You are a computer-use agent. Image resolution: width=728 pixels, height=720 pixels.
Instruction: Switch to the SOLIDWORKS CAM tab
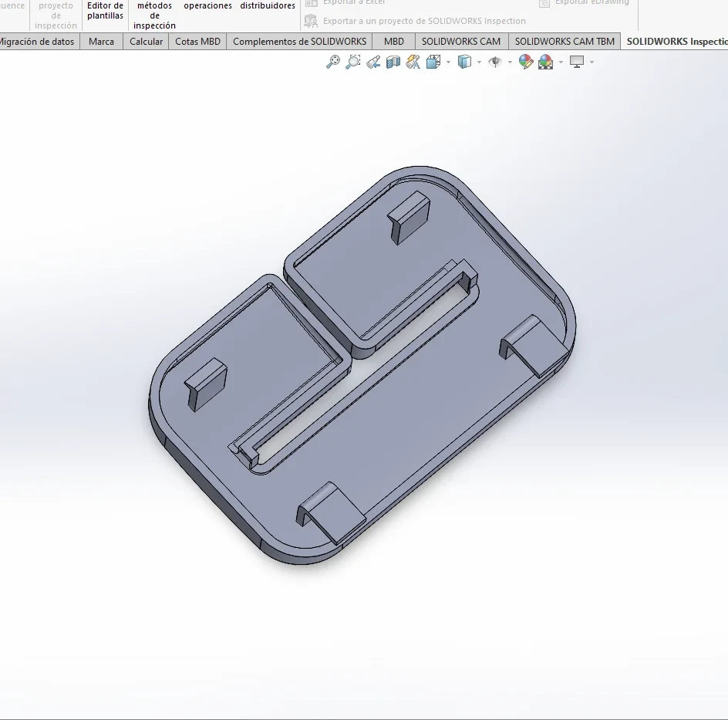click(x=461, y=42)
